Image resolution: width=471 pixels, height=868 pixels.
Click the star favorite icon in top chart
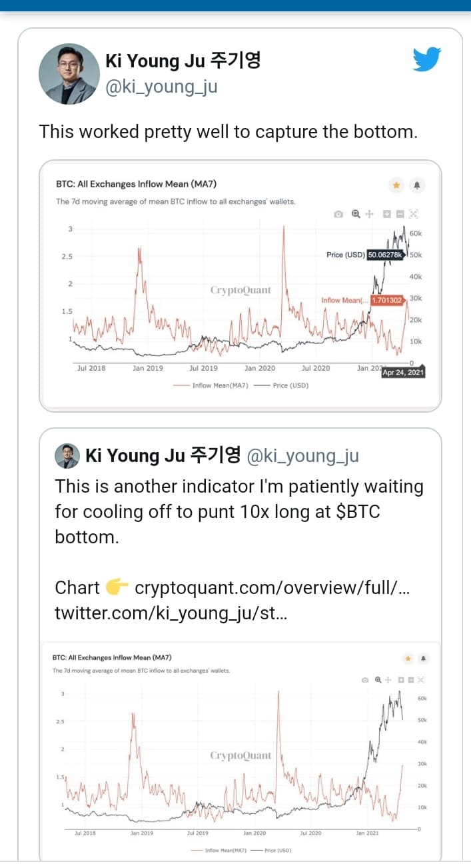point(396,185)
